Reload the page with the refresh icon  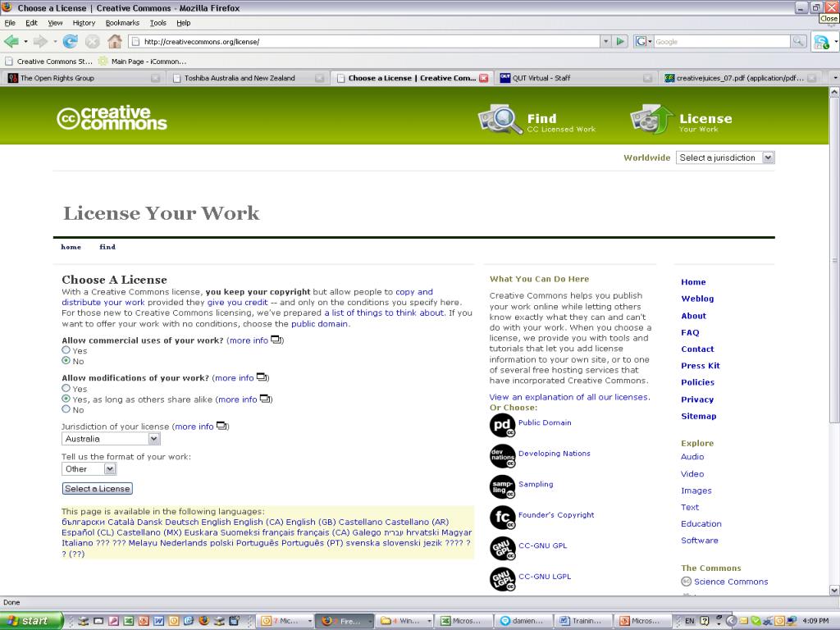[x=70, y=41]
